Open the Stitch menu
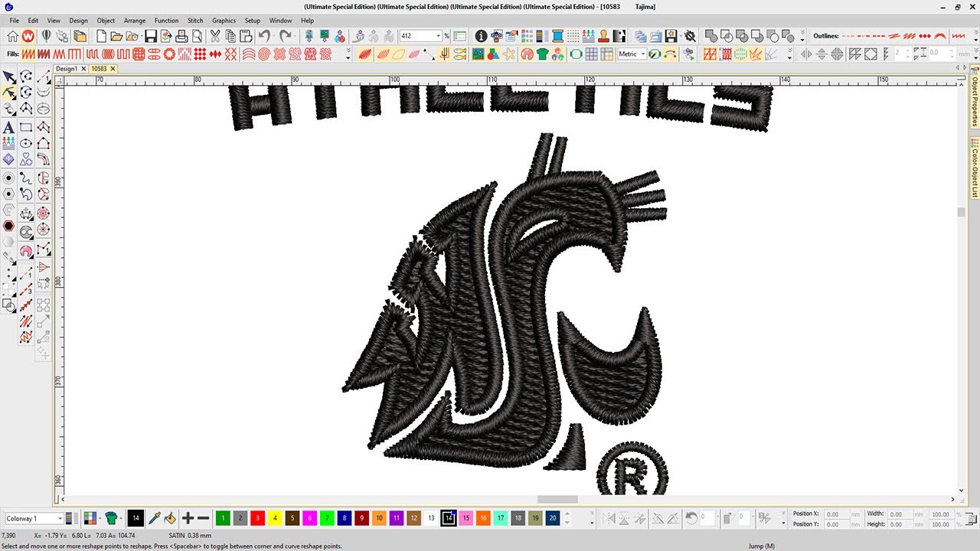 [x=195, y=21]
